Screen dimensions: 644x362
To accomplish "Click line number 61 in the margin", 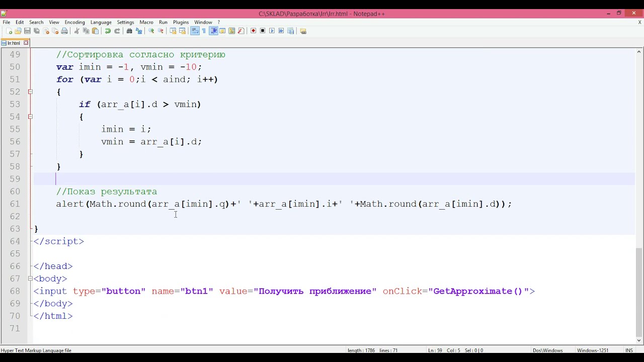I will coord(15,204).
